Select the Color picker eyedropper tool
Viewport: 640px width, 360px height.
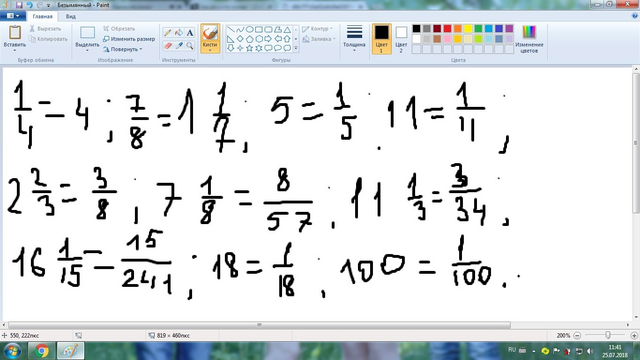click(x=179, y=45)
